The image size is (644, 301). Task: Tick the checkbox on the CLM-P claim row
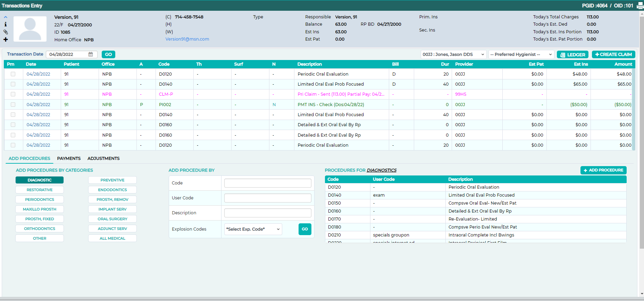pos(13,94)
